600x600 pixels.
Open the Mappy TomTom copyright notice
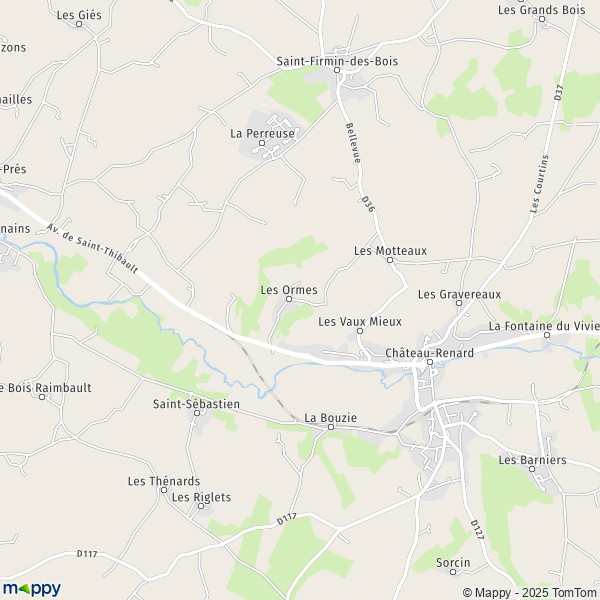(531, 593)
